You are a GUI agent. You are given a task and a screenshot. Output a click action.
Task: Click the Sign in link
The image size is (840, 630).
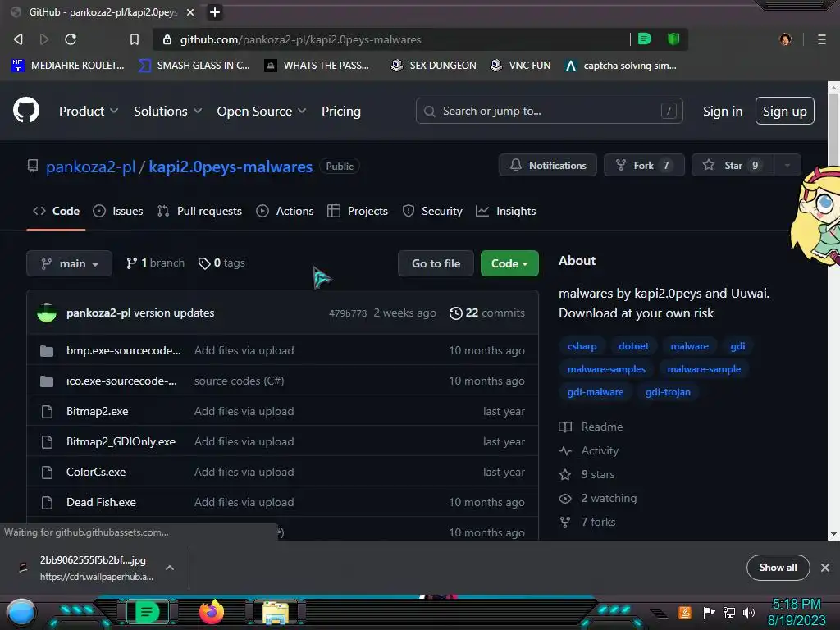coord(722,111)
